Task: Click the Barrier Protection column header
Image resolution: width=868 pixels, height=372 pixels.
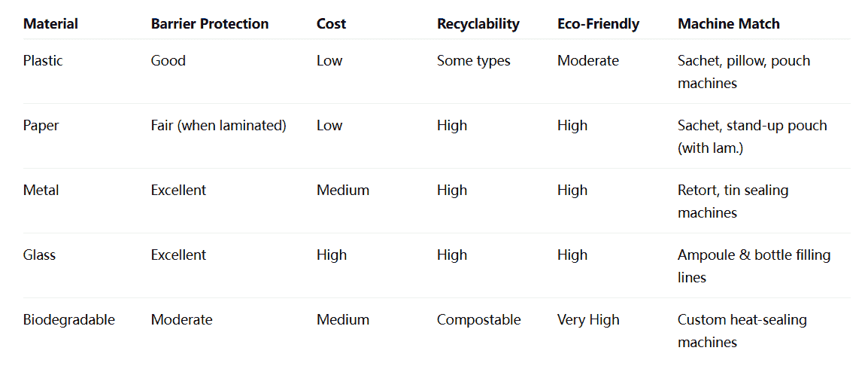Action: [x=210, y=24]
